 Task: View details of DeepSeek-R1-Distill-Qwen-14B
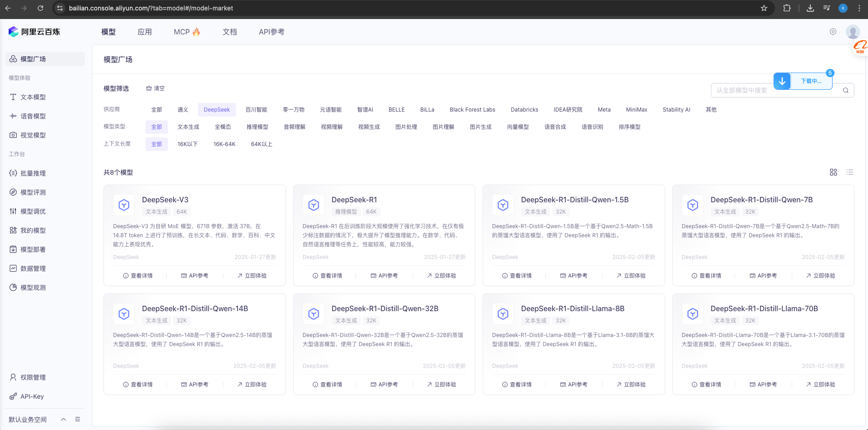click(138, 385)
